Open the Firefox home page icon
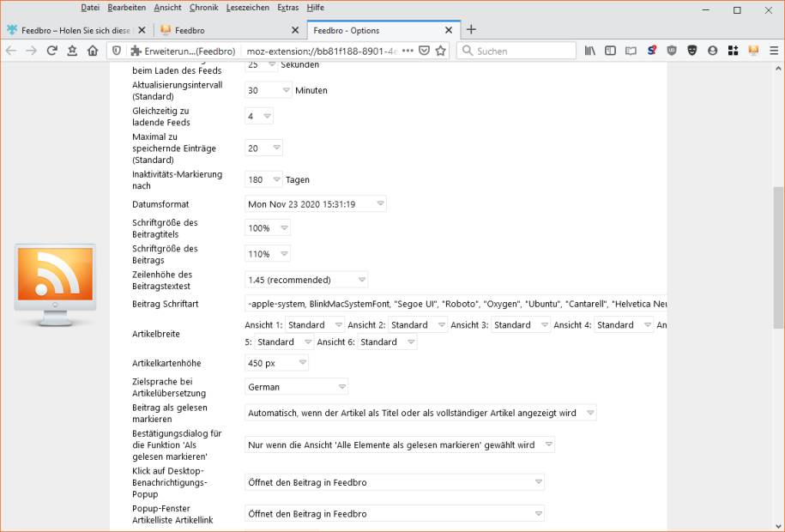Screen dimensions: 785x532 93,51
